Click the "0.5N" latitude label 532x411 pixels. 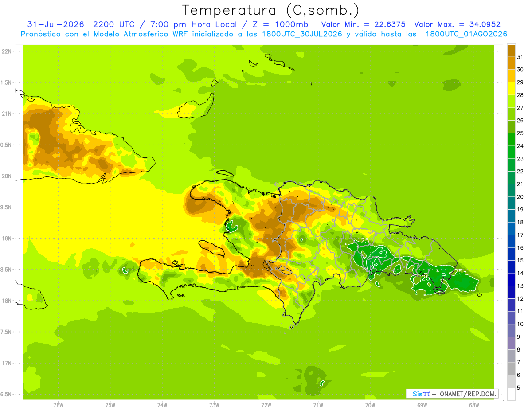tap(7, 145)
